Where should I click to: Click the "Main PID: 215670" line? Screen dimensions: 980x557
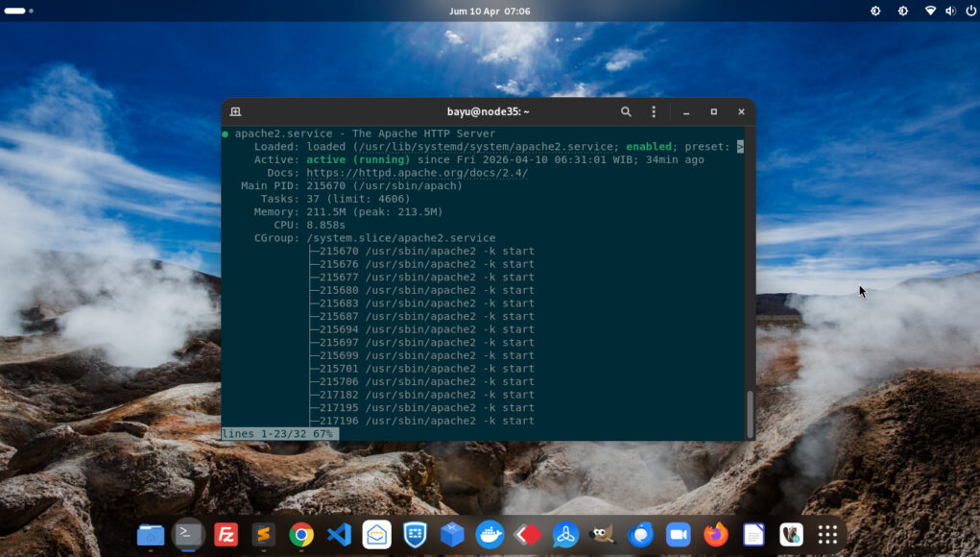(x=352, y=186)
